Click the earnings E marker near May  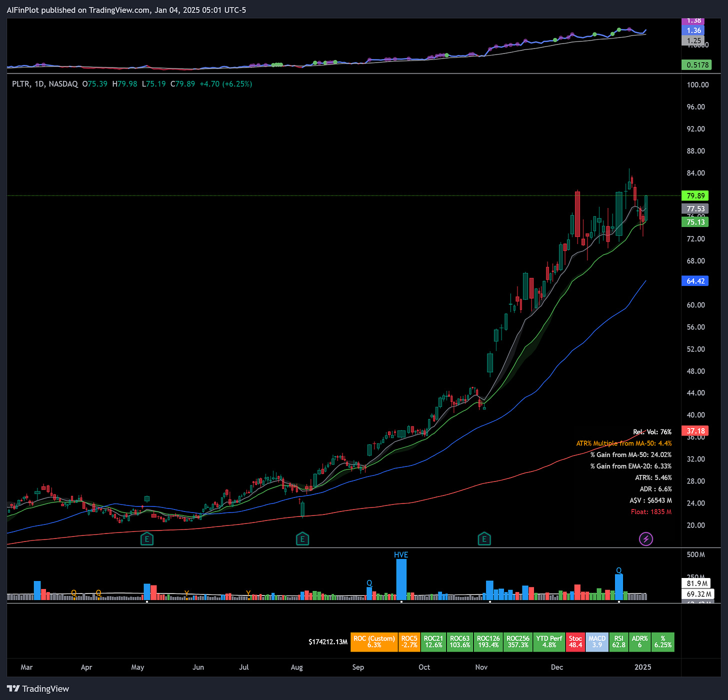[146, 539]
